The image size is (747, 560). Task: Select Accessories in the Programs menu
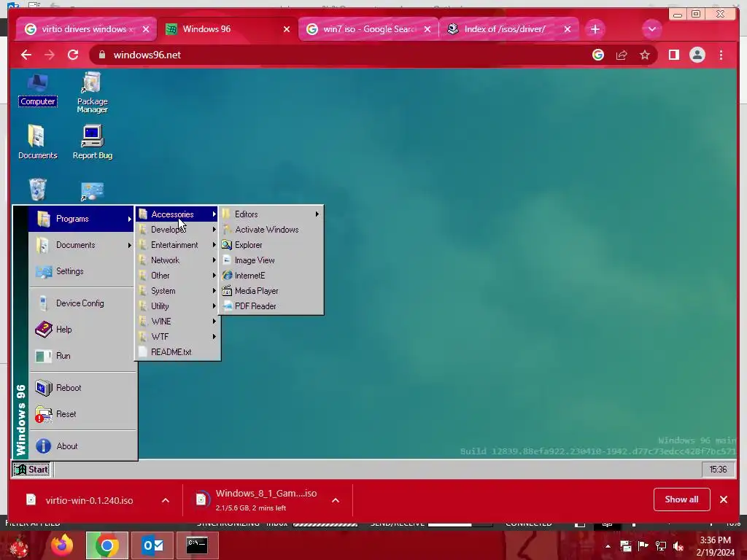click(177, 214)
